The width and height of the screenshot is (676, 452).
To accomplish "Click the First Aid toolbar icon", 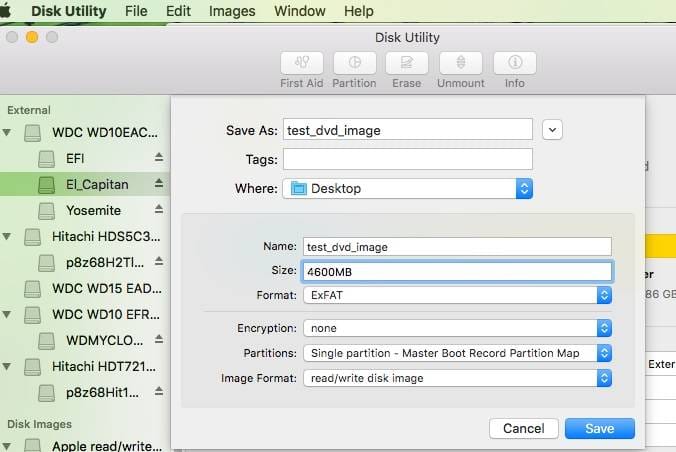I will tap(301, 63).
